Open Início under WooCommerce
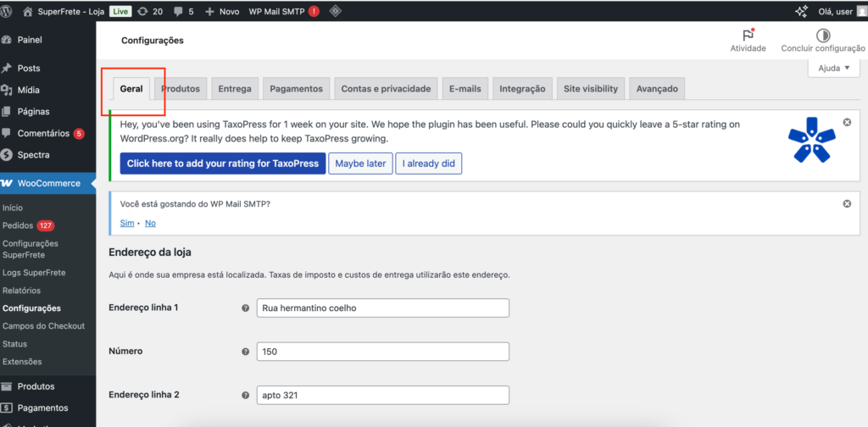 pos(12,208)
